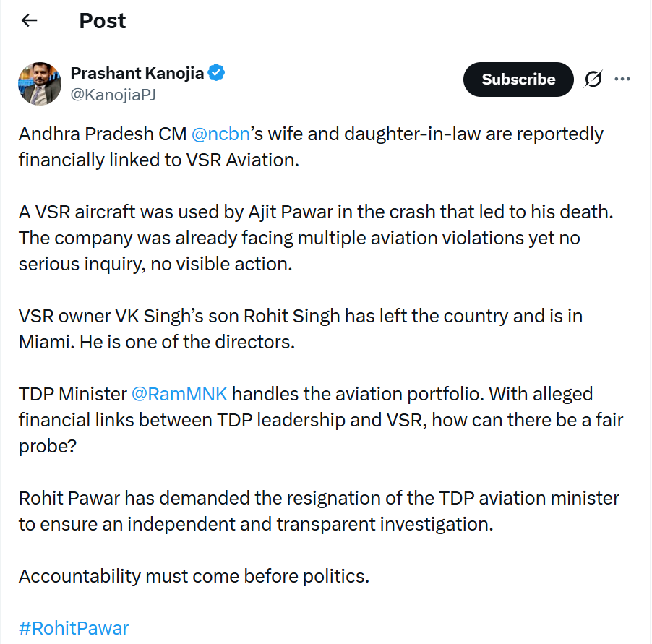Click the blue verified badge

tap(217, 73)
